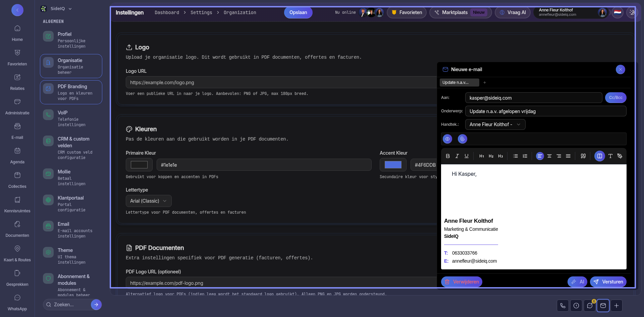Open the phone dialer in the bottom dock

(x=562, y=306)
